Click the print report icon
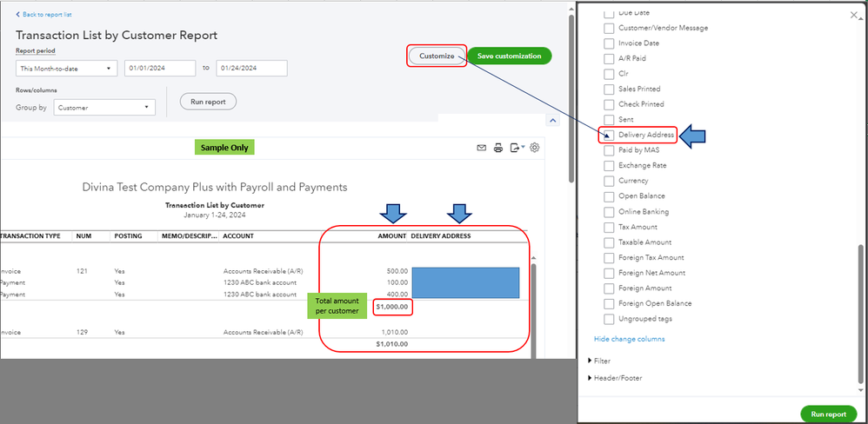The image size is (868, 424). click(498, 148)
